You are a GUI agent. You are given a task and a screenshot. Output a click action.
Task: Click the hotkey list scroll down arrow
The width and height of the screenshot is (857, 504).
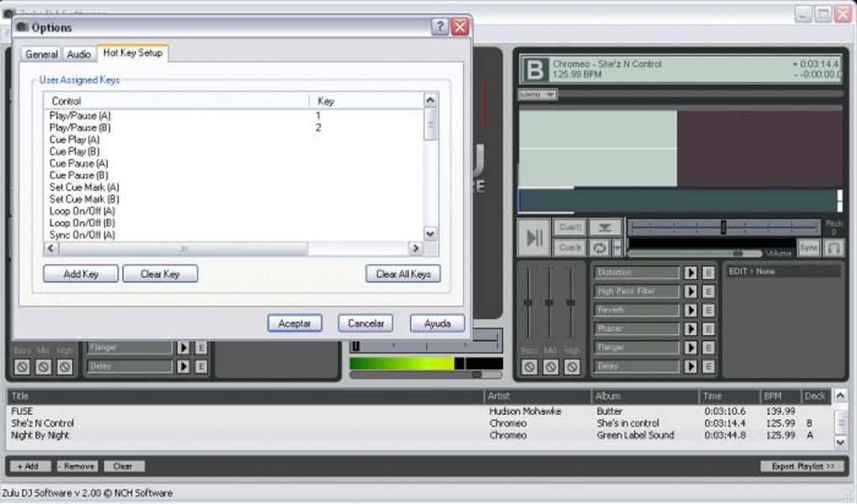click(431, 234)
